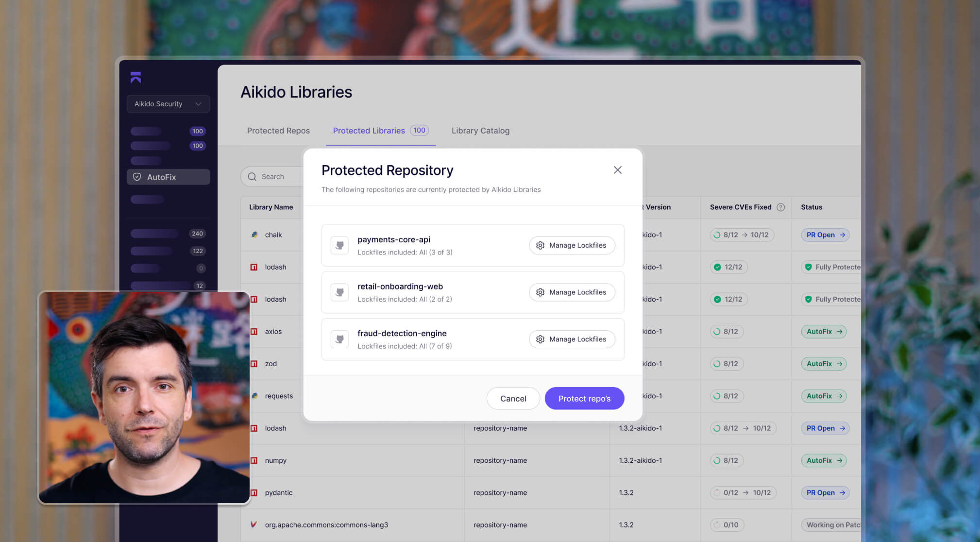Click the 0/10 CVE badge for commons-lang3
The image size is (980, 542).
(x=727, y=525)
